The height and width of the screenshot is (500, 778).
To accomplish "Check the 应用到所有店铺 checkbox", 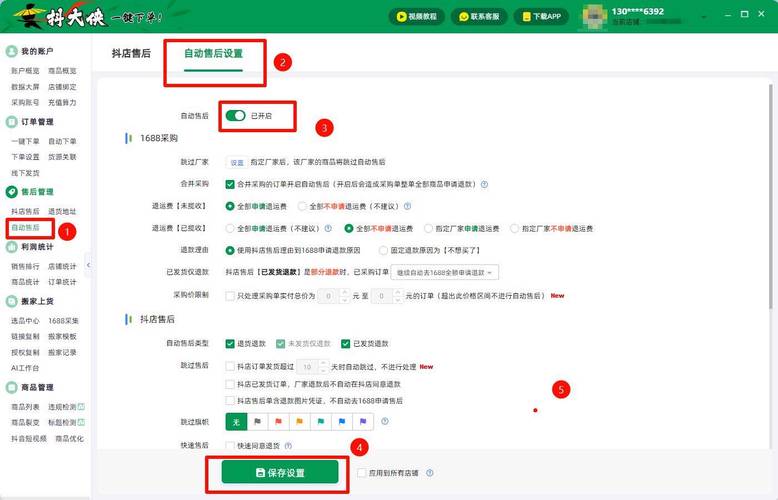I will tap(362, 473).
